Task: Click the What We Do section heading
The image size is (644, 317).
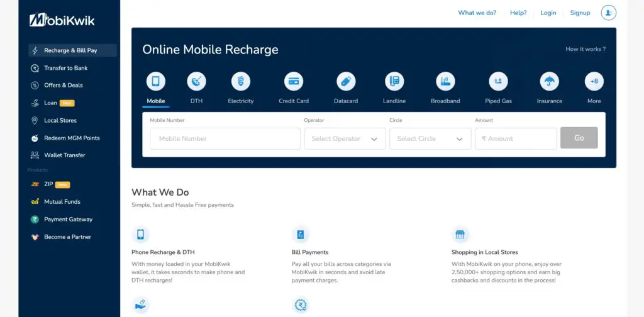Action: [160, 192]
